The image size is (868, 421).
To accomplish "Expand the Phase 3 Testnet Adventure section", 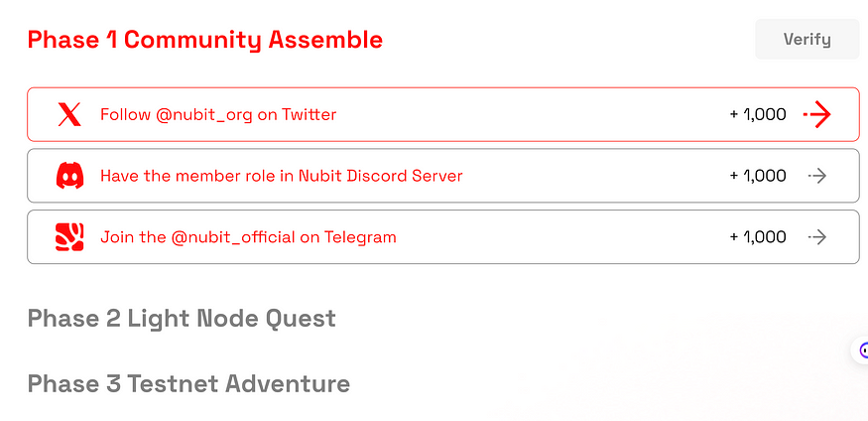I will pos(188,384).
